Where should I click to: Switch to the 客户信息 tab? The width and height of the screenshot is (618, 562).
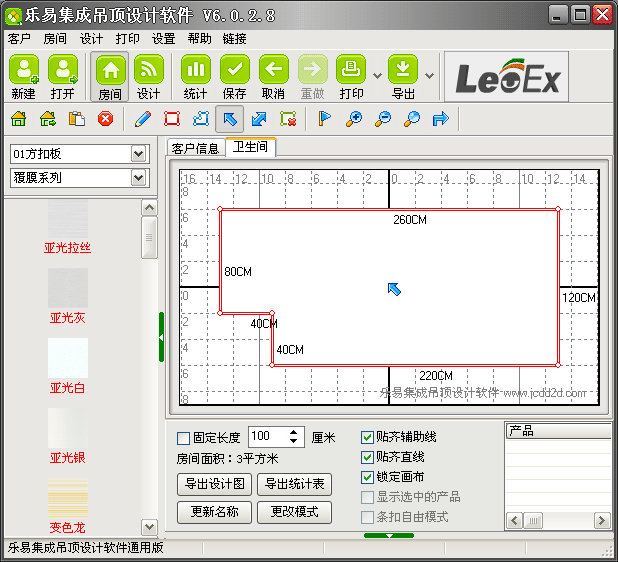coord(195,149)
